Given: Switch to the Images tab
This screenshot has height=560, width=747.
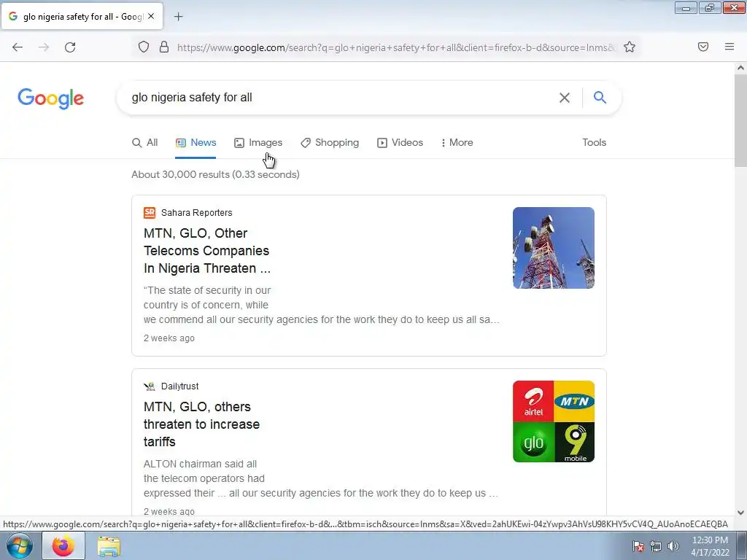Looking at the screenshot, I should pos(258,142).
